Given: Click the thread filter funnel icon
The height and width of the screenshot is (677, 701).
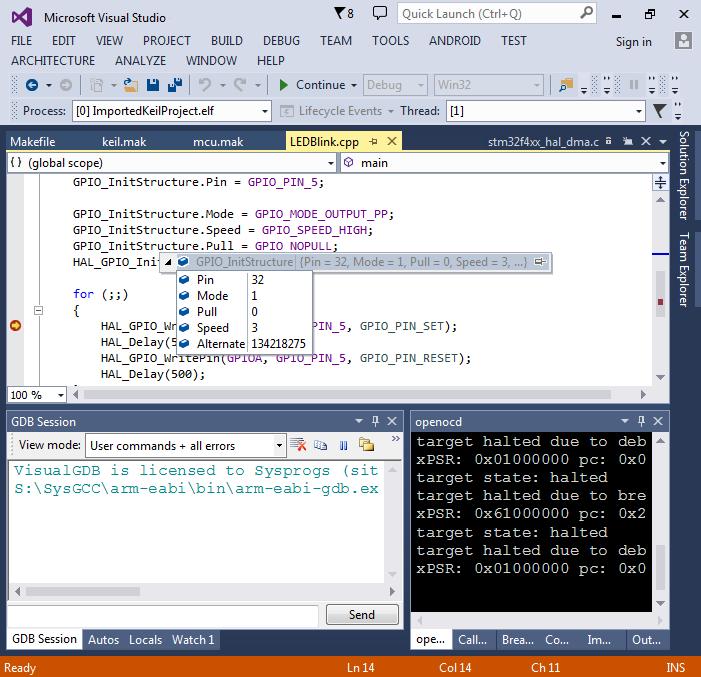Looking at the screenshot, I should pyautogui.click(x=659, y=111).
